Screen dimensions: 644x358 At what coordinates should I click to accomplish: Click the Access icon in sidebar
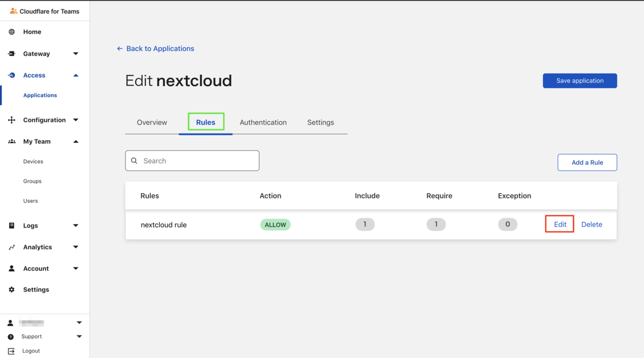[12, 75]
